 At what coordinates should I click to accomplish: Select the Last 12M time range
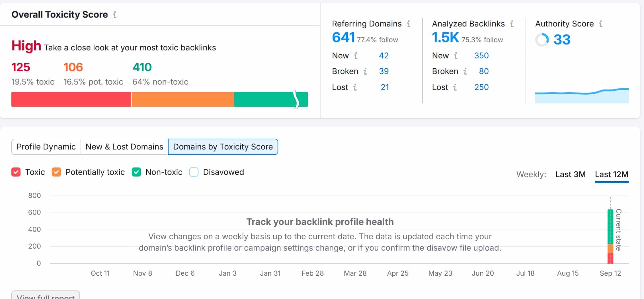point(612,174)
